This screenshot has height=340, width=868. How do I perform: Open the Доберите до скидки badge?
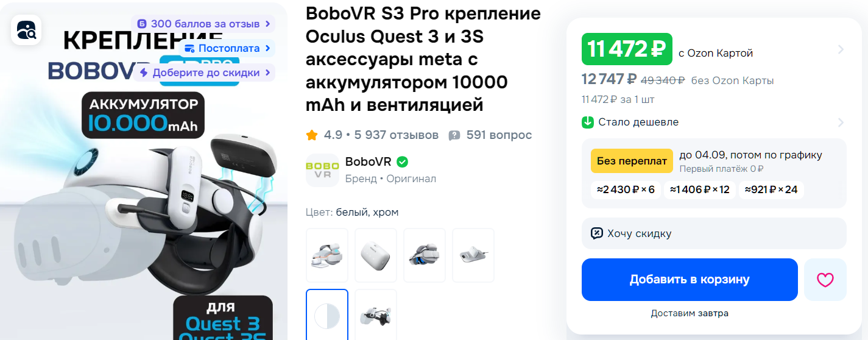coord(204,73)
